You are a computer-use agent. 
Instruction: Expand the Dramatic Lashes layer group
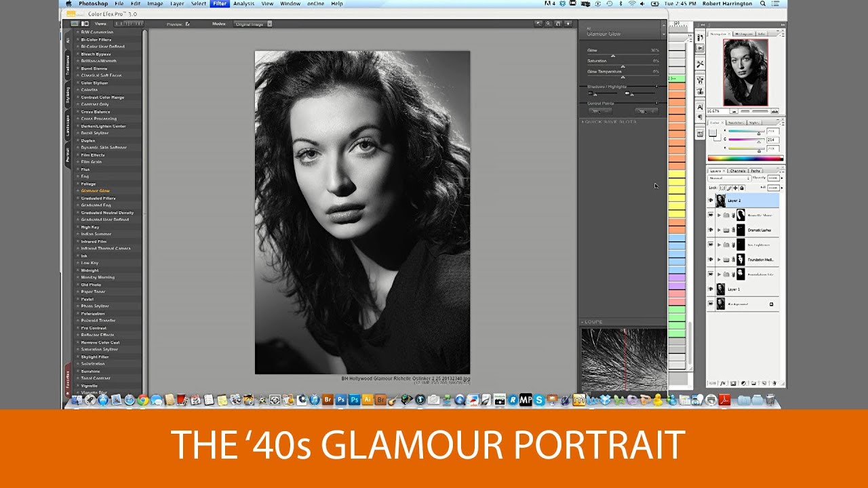coord(719,230)
